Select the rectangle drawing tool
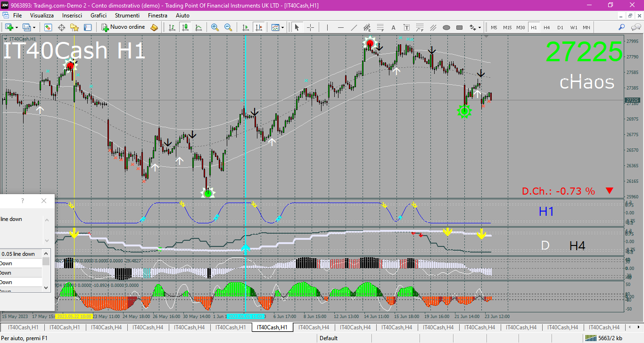The height and width of the screenshot is (343, 644). pyautogui.click(x=459, y=27)
